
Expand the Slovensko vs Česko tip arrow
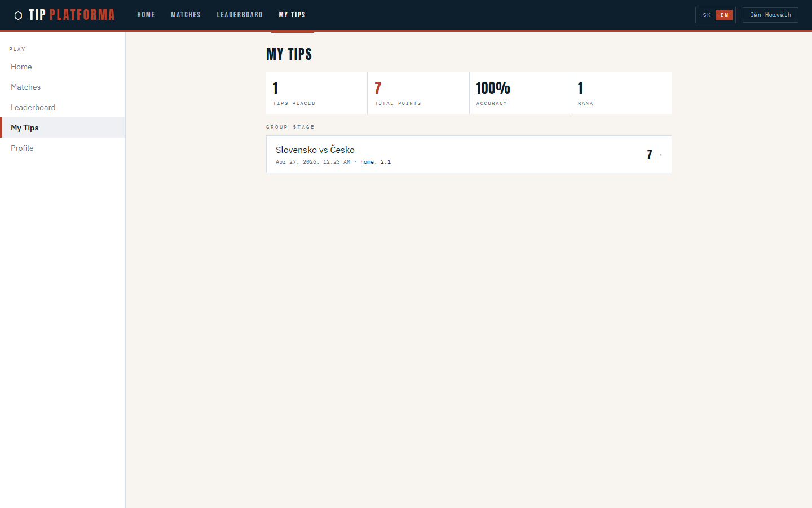click(x=661, y=155)
